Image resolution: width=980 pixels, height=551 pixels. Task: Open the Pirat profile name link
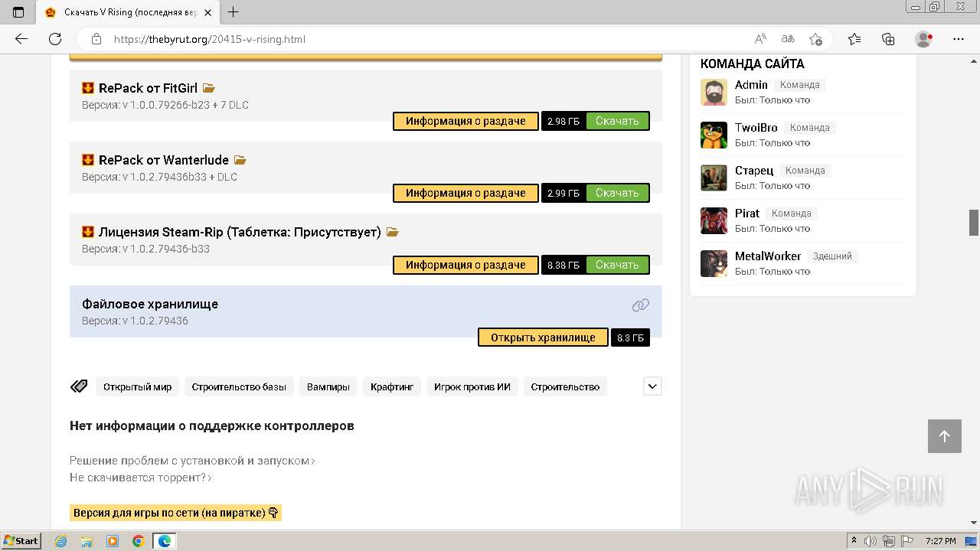pos(747,214)
